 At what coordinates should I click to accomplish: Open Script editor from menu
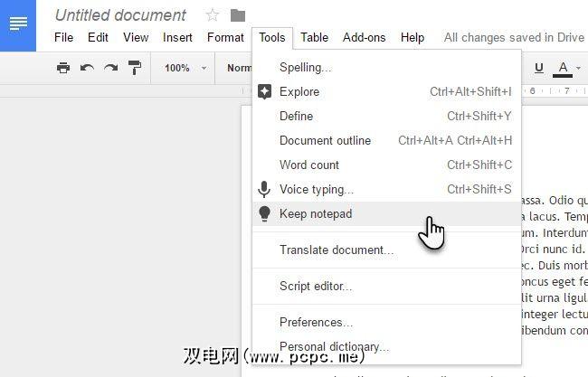387,287
